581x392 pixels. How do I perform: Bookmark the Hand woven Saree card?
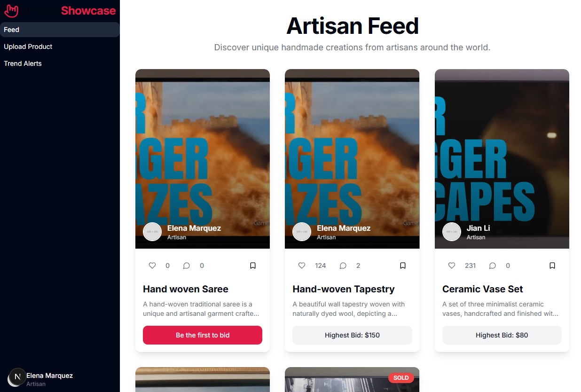coord(253,266)
